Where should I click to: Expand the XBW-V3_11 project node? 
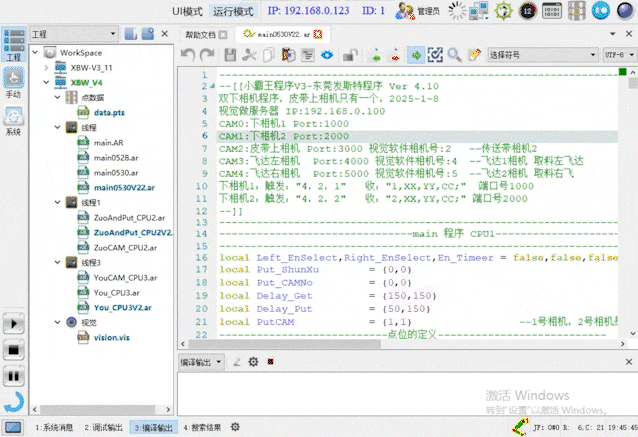(x=46, y=68)
